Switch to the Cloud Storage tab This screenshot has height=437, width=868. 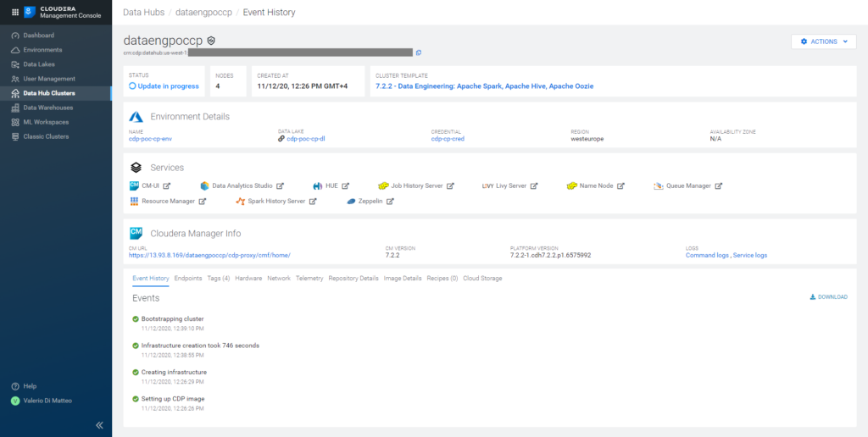click(482, 279)
